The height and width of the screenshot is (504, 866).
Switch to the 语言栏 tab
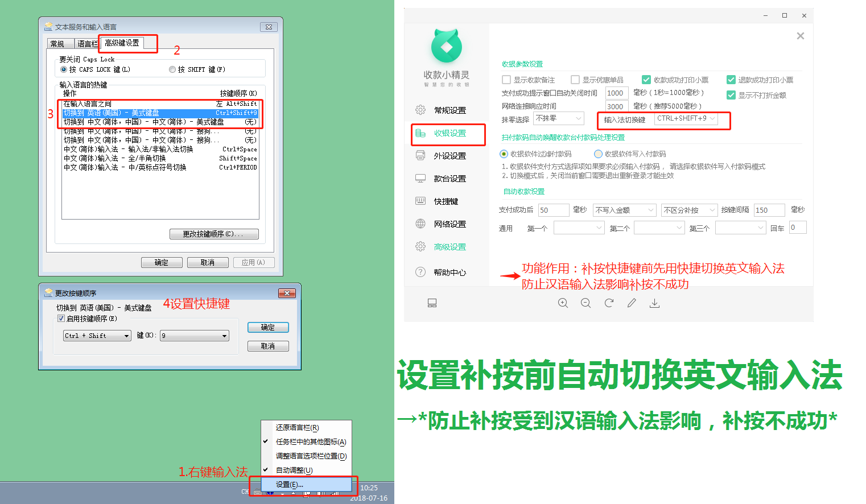coord(88,44)
